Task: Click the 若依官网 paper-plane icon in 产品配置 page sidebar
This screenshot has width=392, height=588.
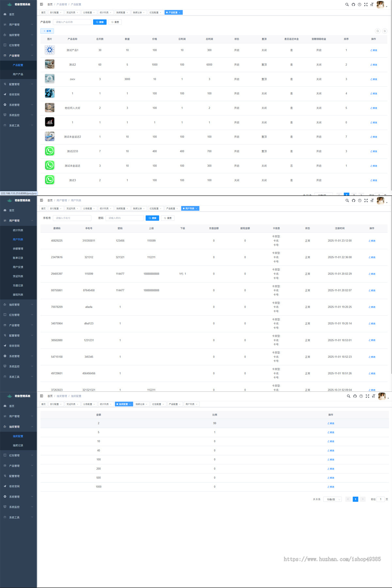Action: (x=5, y=95)
